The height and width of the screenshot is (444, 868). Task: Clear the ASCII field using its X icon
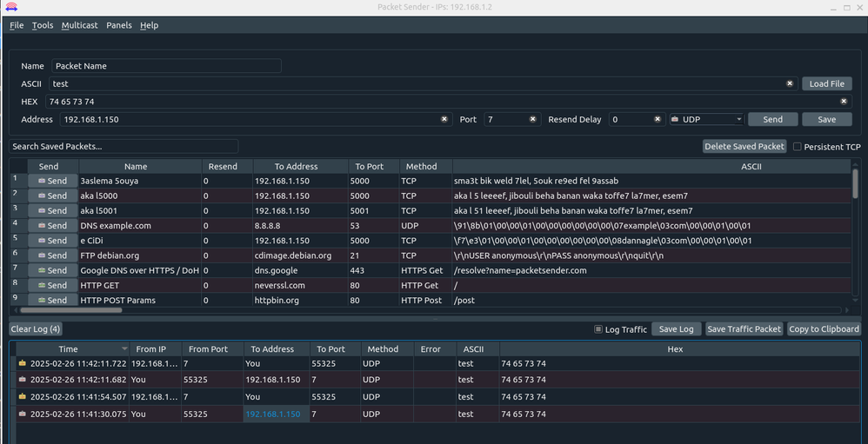pyautogui.click(x=790, y=83)
